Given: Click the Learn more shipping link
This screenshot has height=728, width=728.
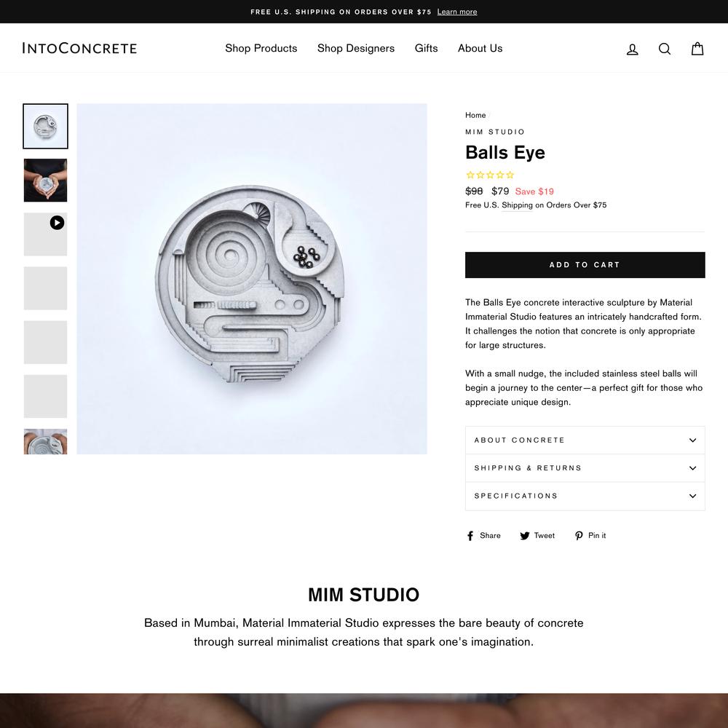Looking at the screenshot, I should [457, 12].
